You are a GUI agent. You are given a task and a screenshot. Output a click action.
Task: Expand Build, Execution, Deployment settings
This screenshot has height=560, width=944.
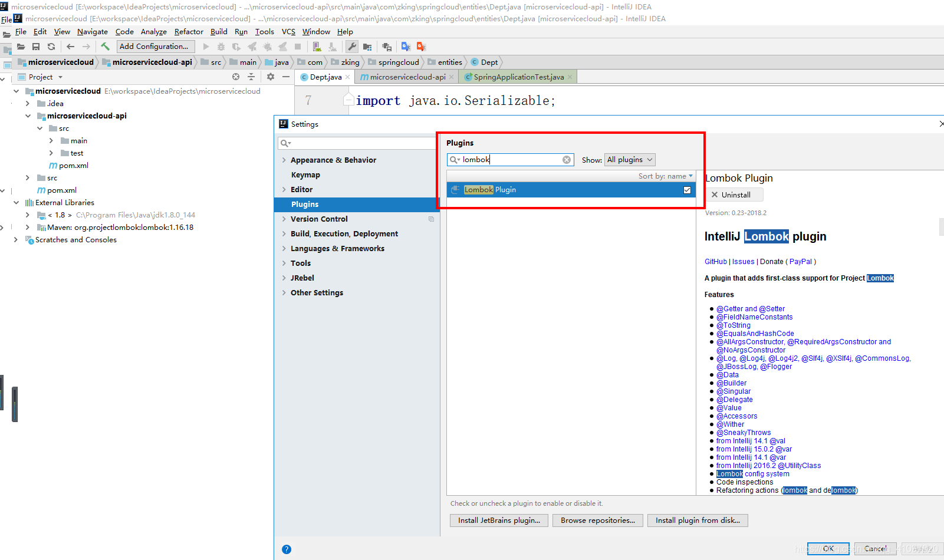pos(284,234)
